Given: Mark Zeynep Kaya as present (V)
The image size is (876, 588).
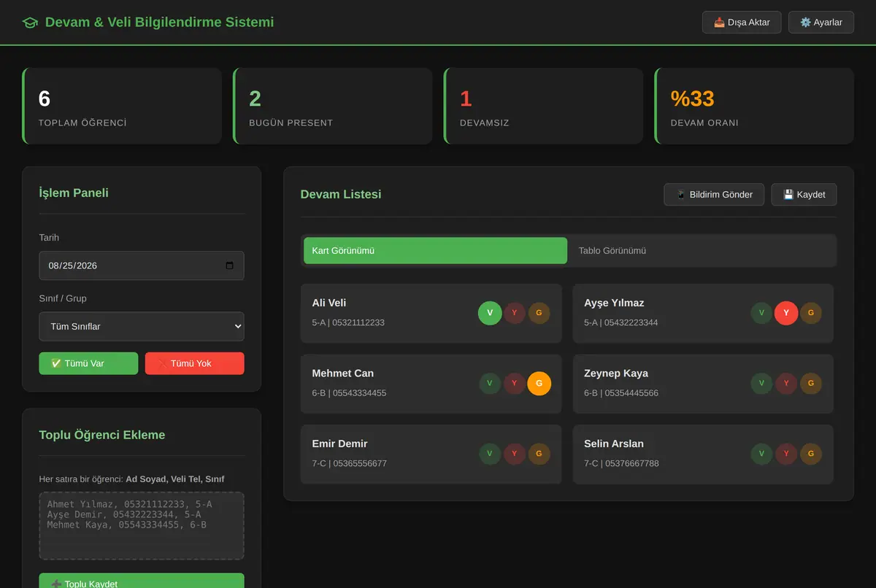Looking at the screenshot, I should click(x=761, y=384).
